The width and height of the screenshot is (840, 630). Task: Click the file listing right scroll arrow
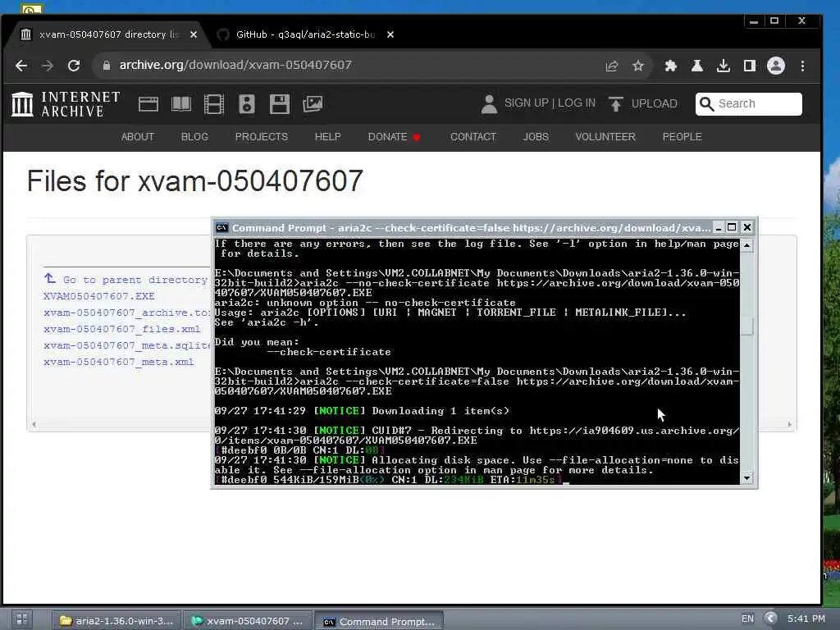tap(789, 424)
